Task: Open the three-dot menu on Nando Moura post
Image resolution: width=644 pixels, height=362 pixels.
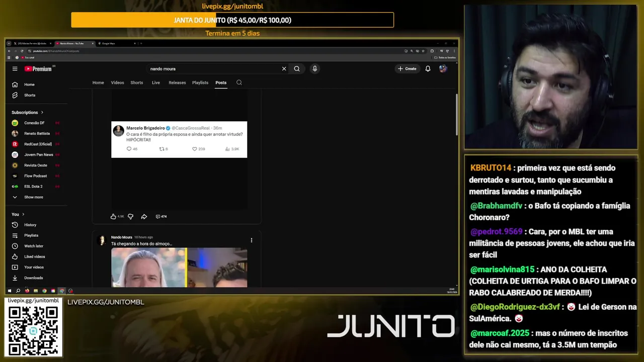Action: pyautogui.click(x=252, y=240)
